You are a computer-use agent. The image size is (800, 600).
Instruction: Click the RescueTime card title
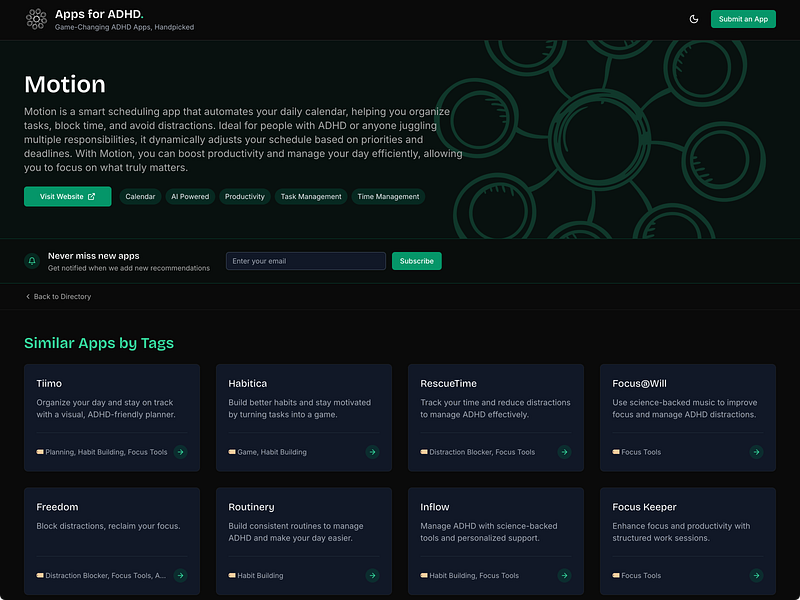pos(448,383)
